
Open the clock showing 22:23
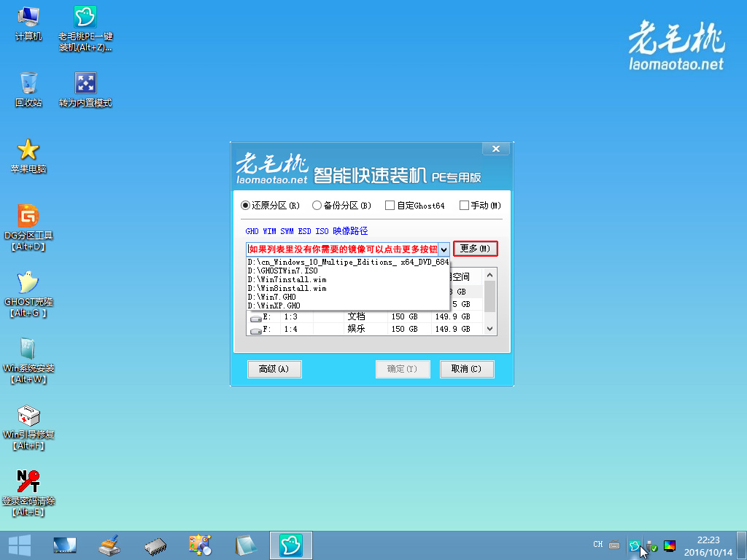point(708,546)
